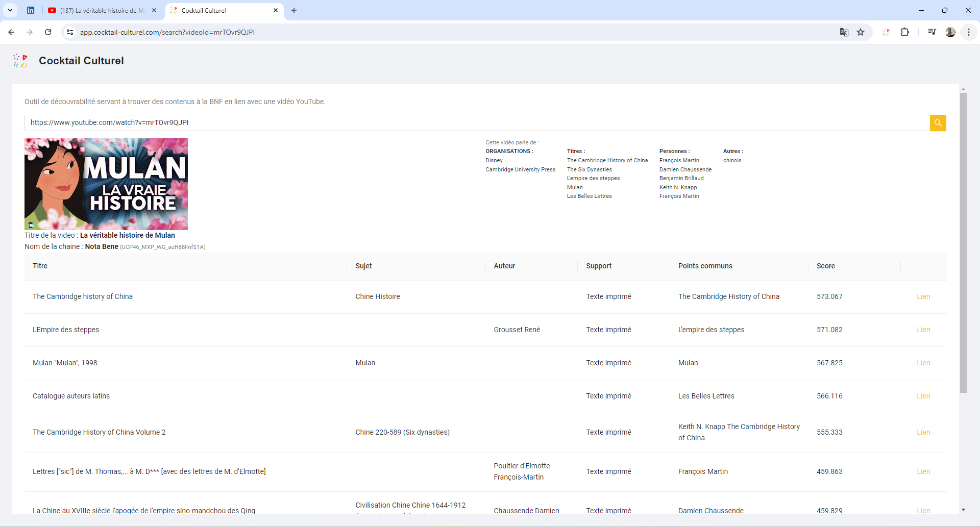Open a new browser tab

pyautogui.click(x=294, y=10)
